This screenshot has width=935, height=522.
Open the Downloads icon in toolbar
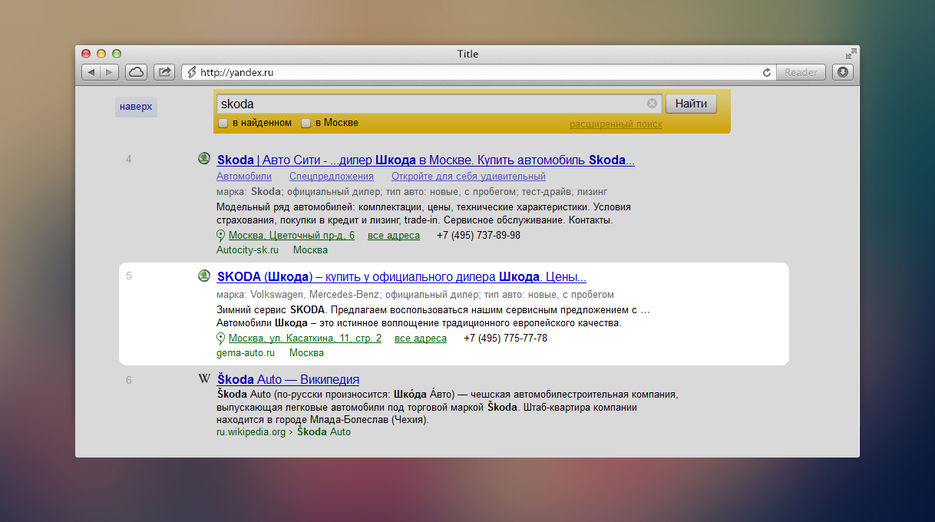[x=843, y=72]
